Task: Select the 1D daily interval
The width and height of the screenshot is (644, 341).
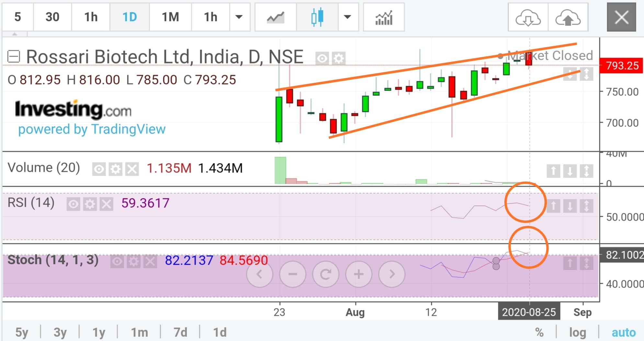Action: (130, 17)
